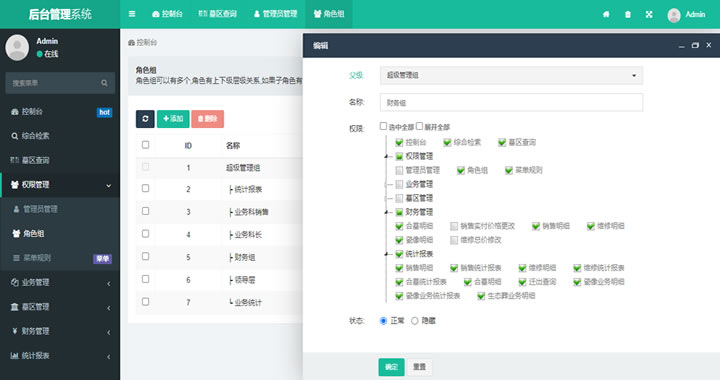
Task: Click the 控制台 dashboard icon in sidebar
Action: 15,112
